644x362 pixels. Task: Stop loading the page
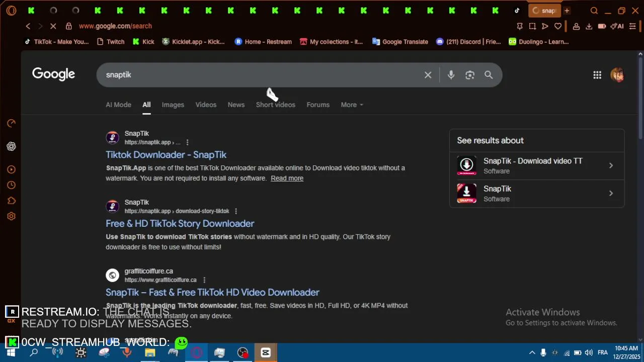pyautogui.click(x=53, y=26)
